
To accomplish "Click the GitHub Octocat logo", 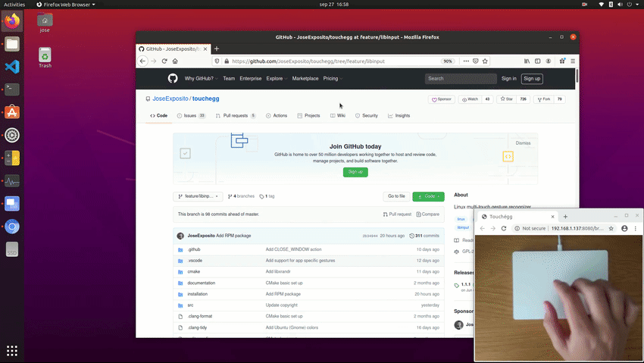I will click(173, 78).
